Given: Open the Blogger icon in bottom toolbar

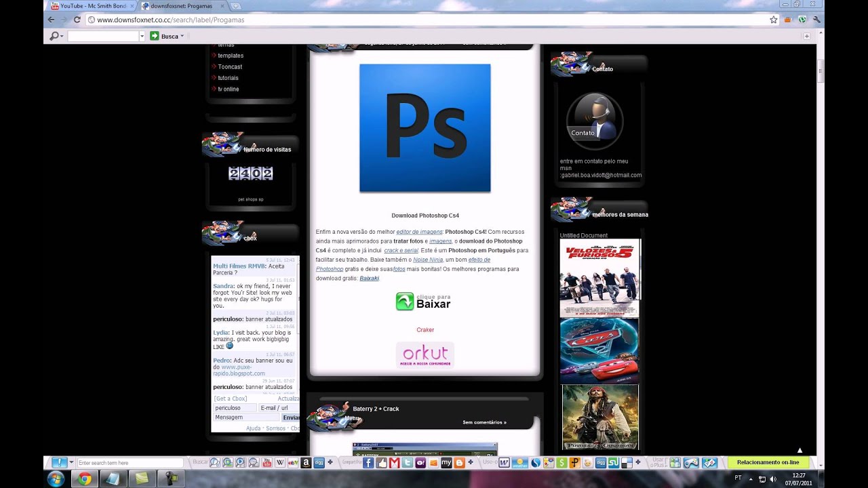Looking at the screenshot, I should 459,463.
